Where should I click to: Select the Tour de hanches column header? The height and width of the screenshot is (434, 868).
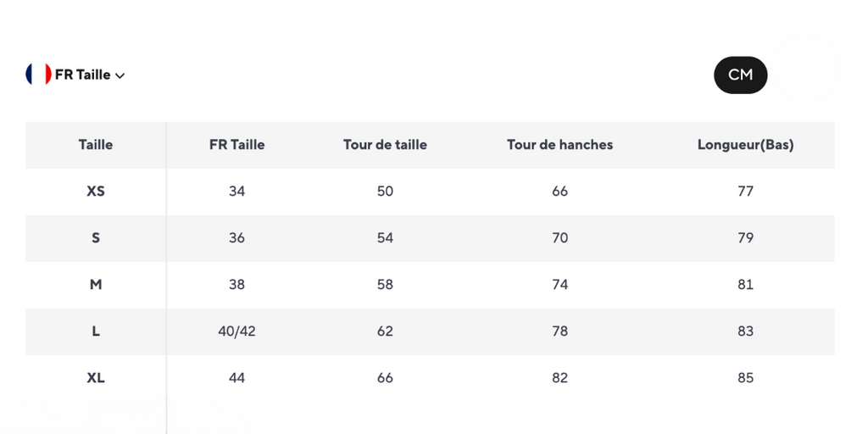pos(559,145)
